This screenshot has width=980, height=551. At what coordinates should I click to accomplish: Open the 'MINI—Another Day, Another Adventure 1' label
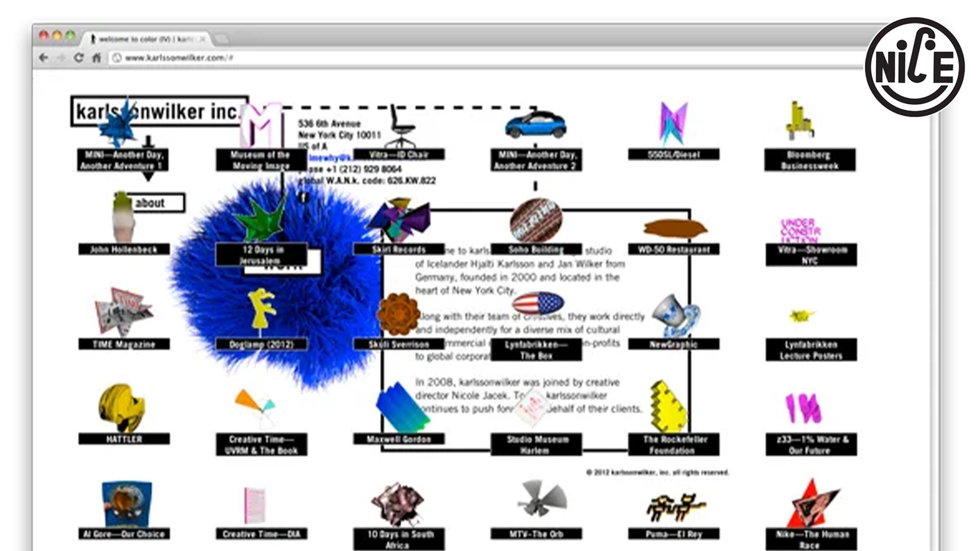tap(122, 160)
